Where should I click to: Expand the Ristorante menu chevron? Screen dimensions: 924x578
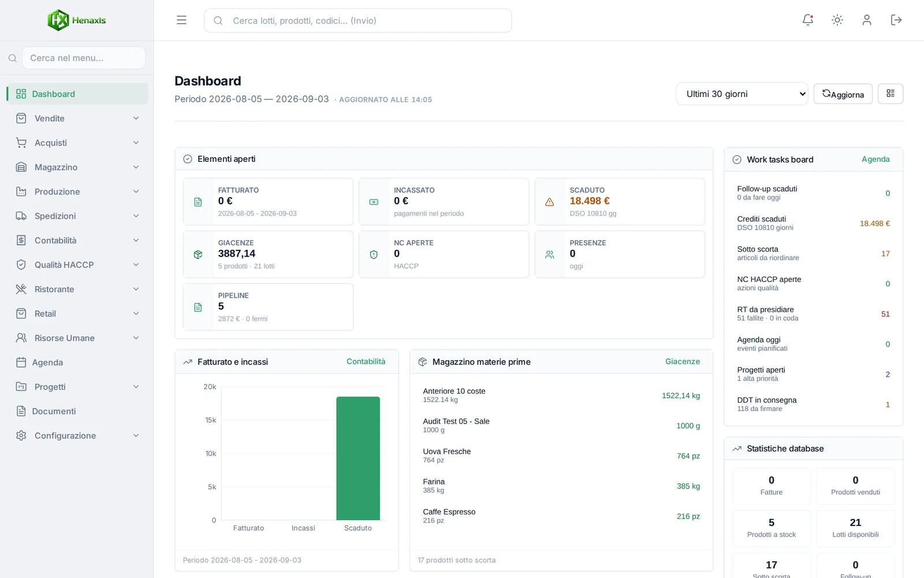coord(136,289)
